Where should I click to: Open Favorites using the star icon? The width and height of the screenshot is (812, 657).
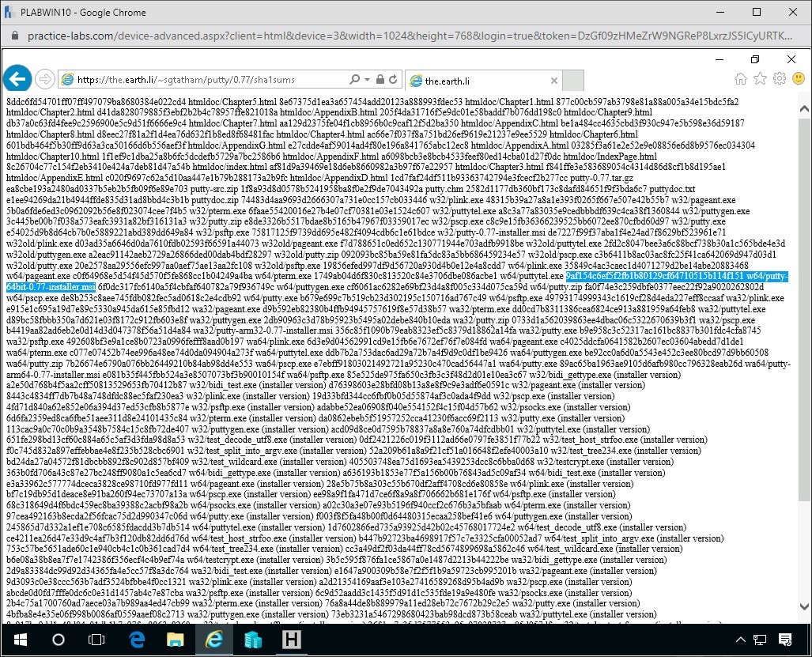pos(759,78)
